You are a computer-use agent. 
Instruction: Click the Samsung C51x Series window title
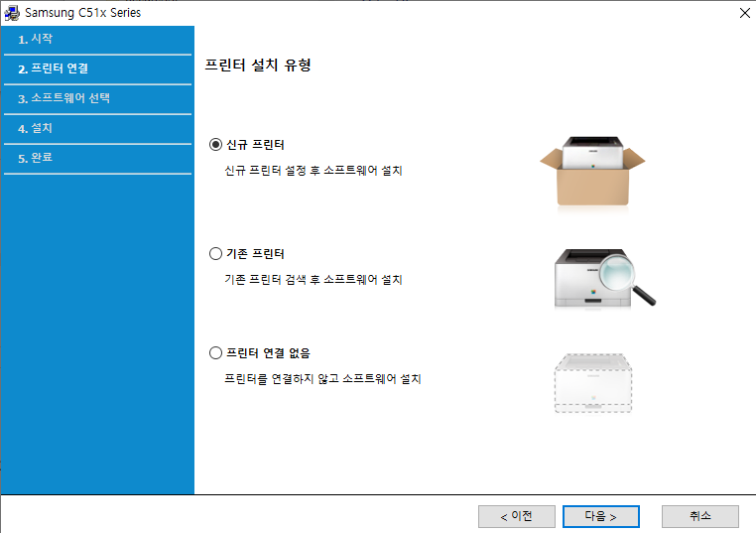pos(83,13)
